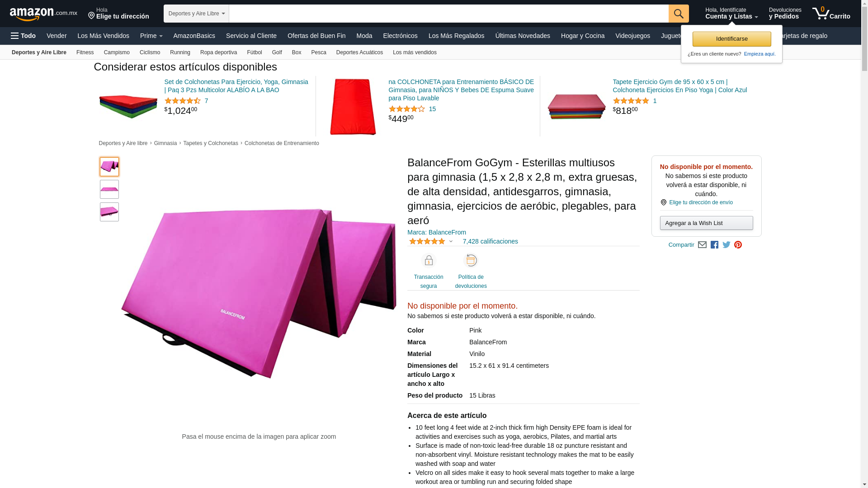
Task: Open Cuenta y Listas dropdown
Action: tap(731, 14)
